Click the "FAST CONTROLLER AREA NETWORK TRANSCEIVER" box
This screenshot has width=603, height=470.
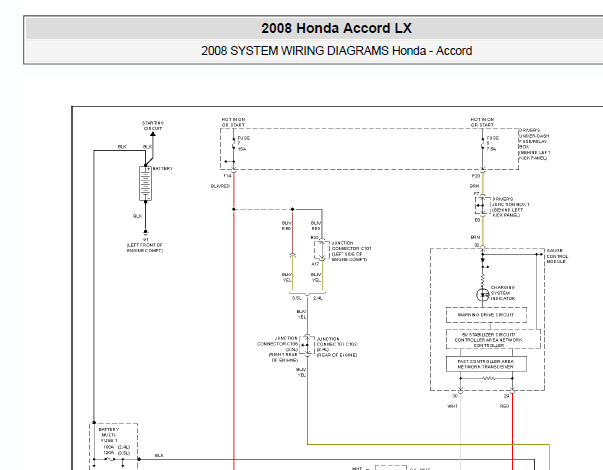486,364
